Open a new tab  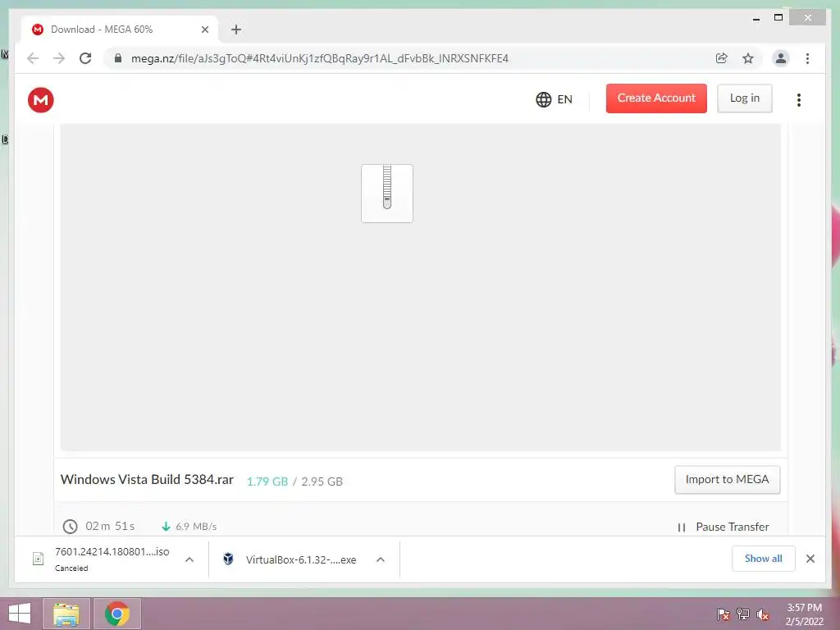tap(236, 30)
